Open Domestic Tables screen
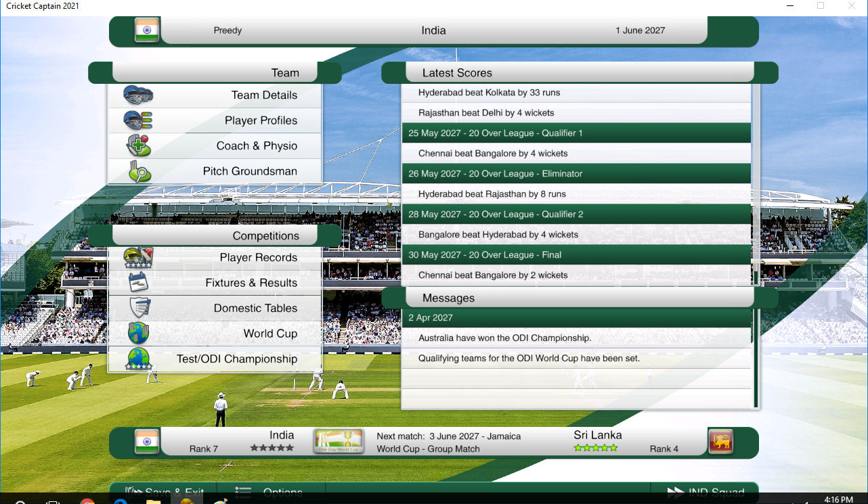The image size is (868, 504). coord(215,308)
